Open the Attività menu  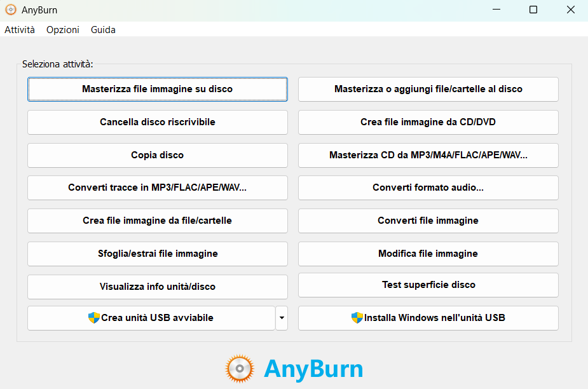[x=20, y=30]
